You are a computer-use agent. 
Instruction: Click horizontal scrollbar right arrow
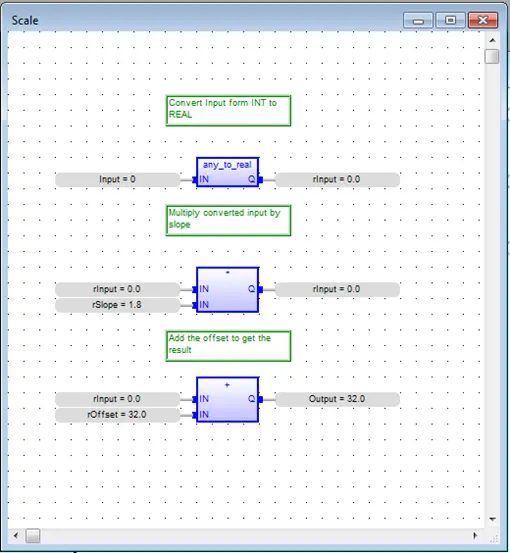tap(475, 536)
